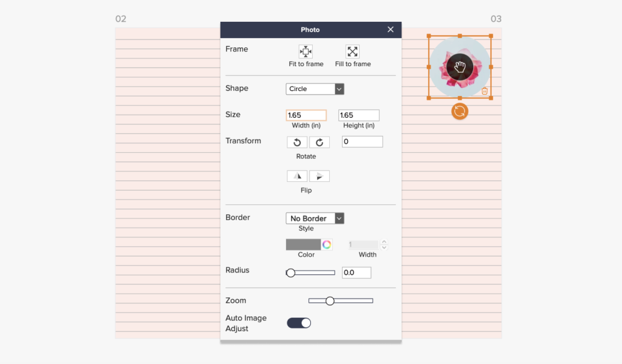Flip the photo horizontally

click(296, 176)
